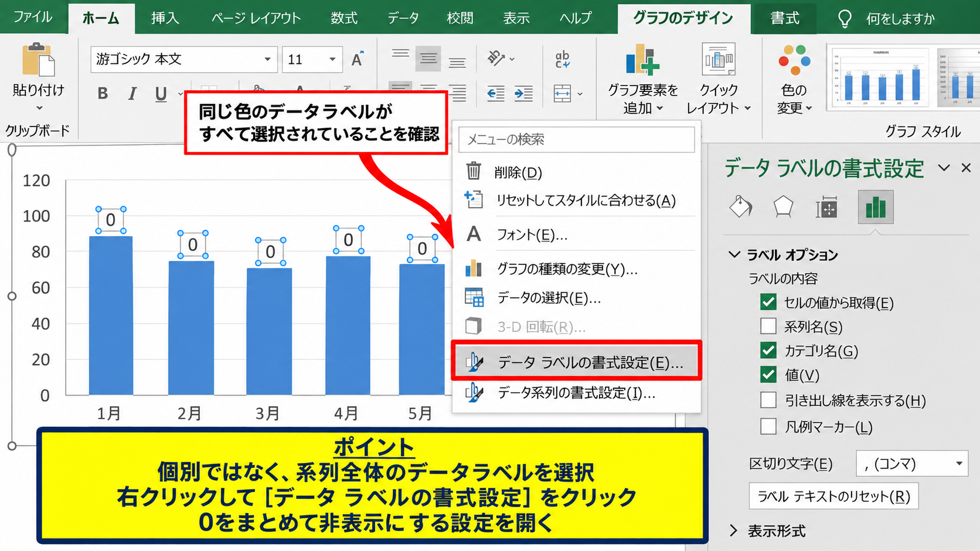Screen dimensions: 980x551
Task: Open ファイル tab
Action: point(33,17)
